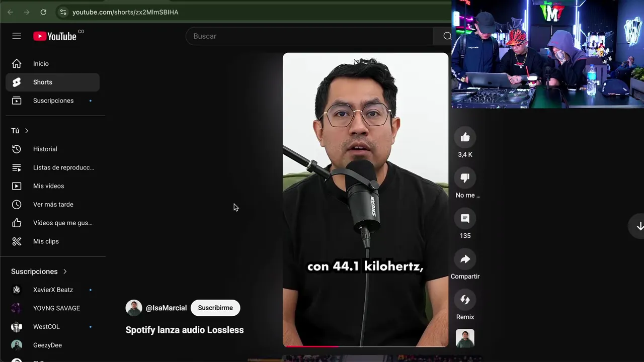Screen dimensions: 644x362
Task: Click the Ver más tarde clock icon
Action: (x=17, y=205)
